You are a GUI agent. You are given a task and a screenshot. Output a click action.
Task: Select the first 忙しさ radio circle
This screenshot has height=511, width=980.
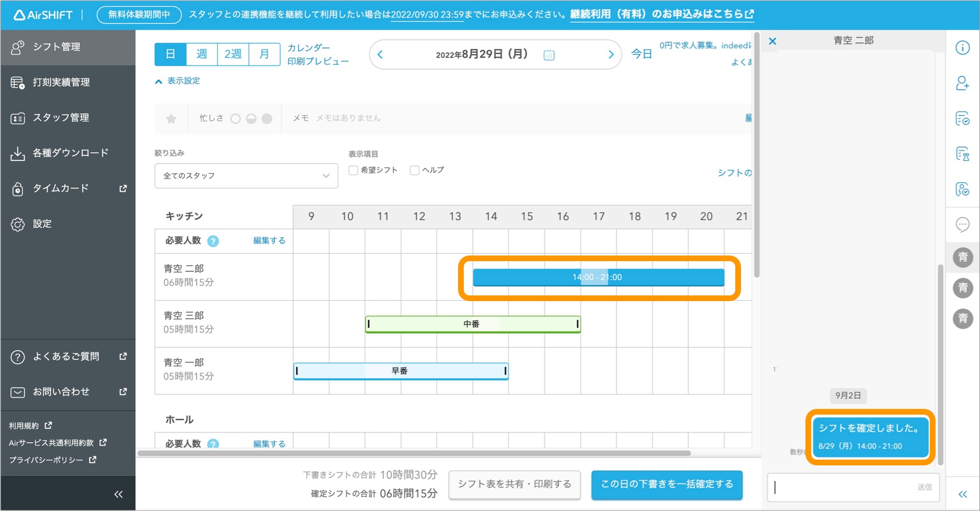[235, 119]
